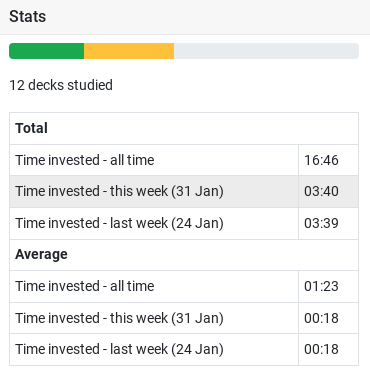Select the '12 decks studied' text
This screenshot has width=370, height=386.
point(61,85)
